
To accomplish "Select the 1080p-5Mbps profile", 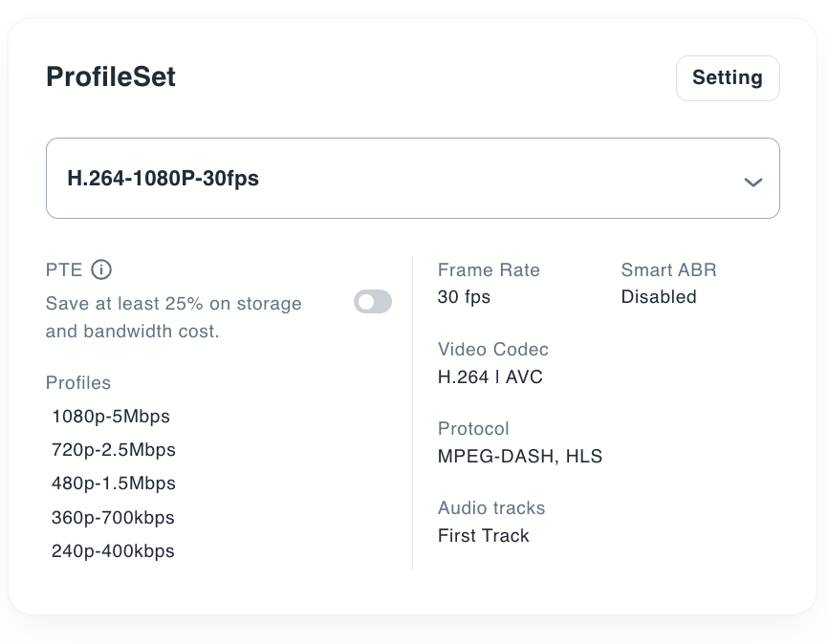I will (111, 417).
